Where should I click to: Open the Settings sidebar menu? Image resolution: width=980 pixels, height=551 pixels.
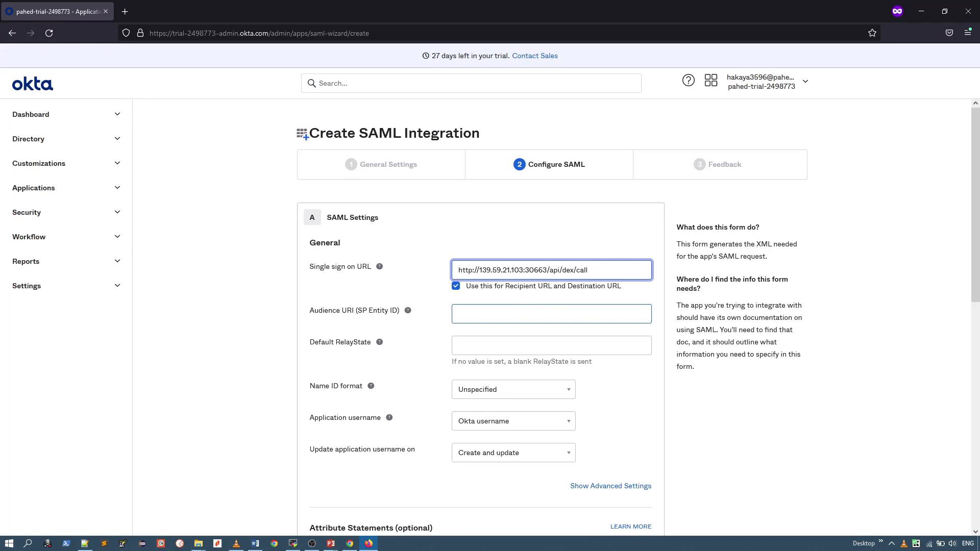66,286
